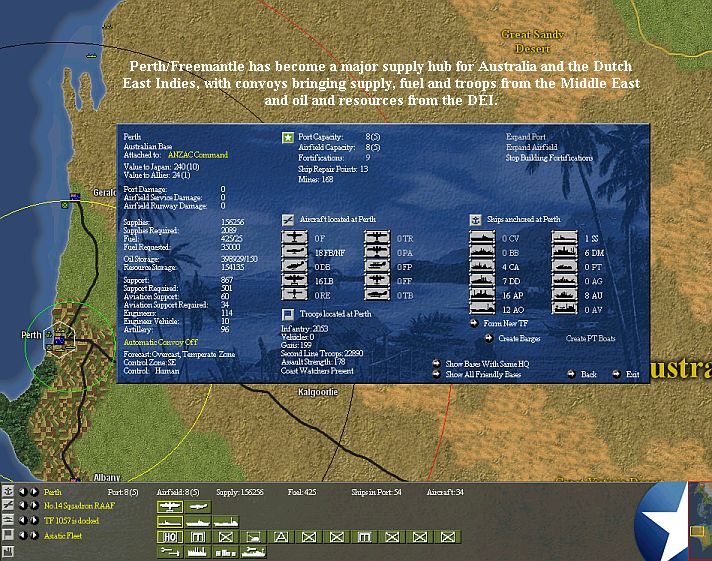Click 'Ships in Port: 54' status text
Image resolution: width=712 pixels, height=561 pixels.
click(x=376, y=492)
